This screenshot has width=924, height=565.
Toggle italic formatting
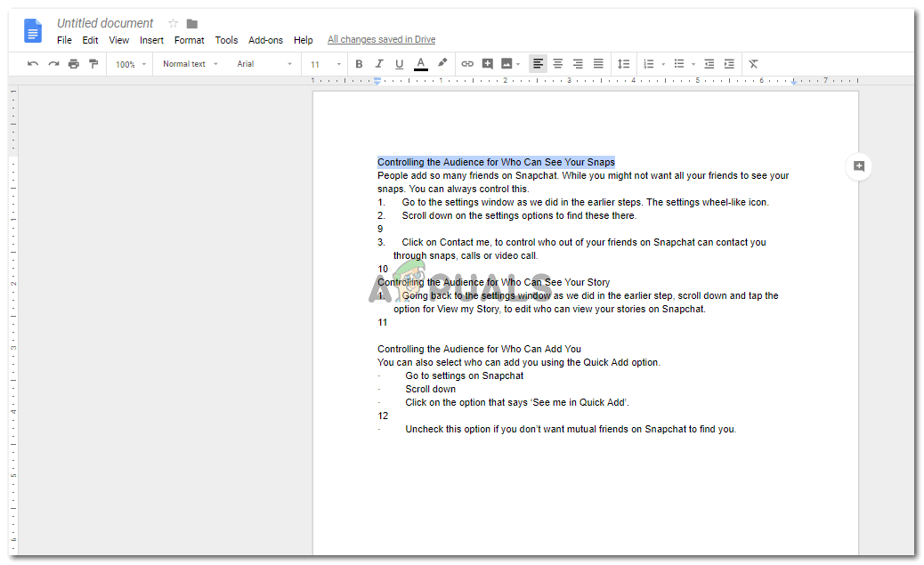click(378, 64)
